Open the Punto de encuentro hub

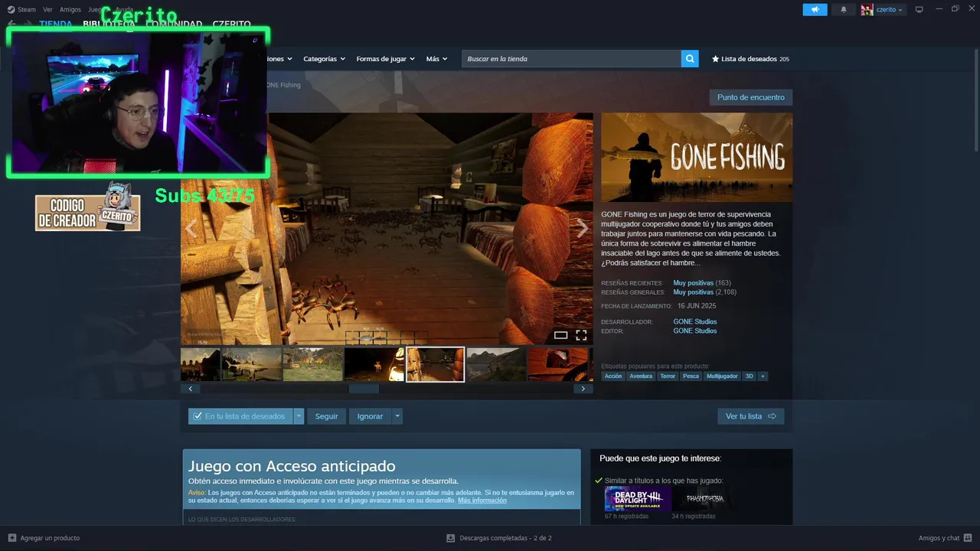pos(750,97)
